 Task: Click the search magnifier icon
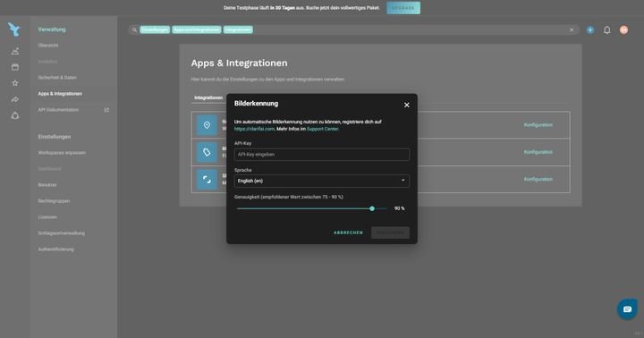(x=134, y=30)
